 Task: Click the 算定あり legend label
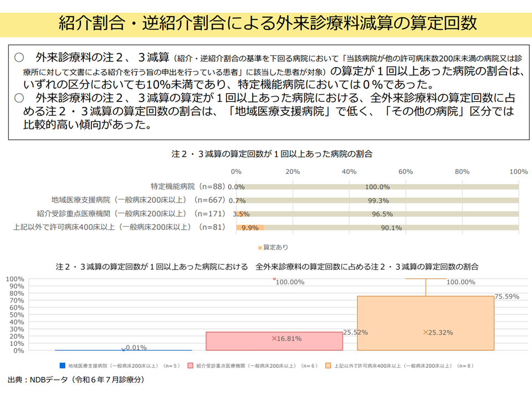pyautogui.click(x=275, y=248)
